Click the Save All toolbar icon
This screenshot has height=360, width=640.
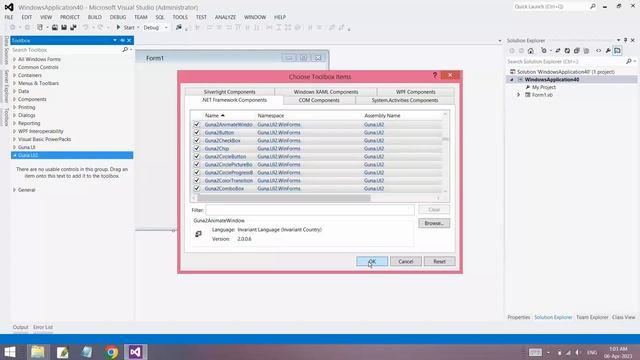pos(73,27)
